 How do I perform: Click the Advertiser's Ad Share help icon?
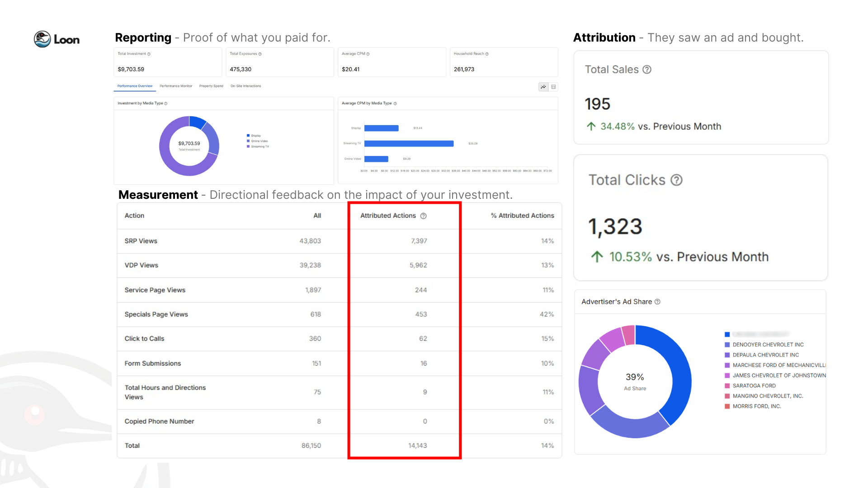coord(657,302)
